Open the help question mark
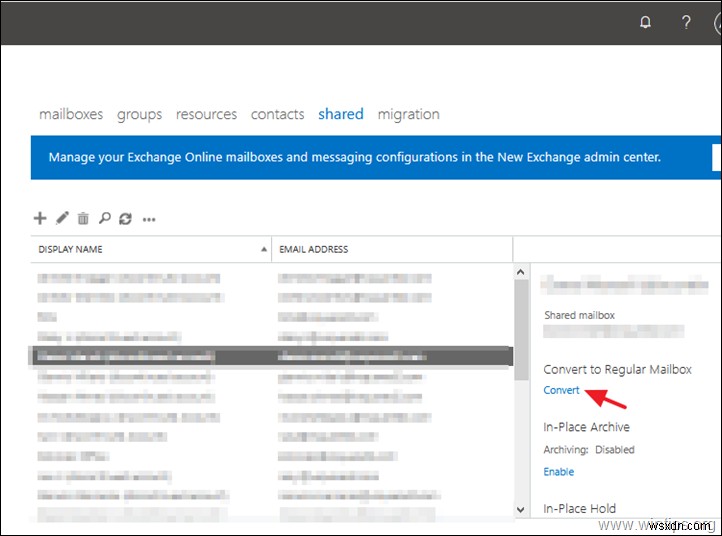 686,22
